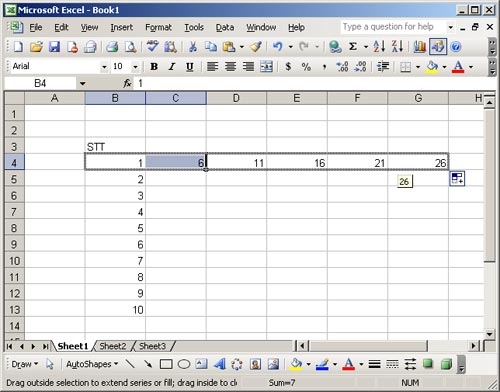Click the Format Painter brush icon
The image size is (500, 392).
point(256,47)
